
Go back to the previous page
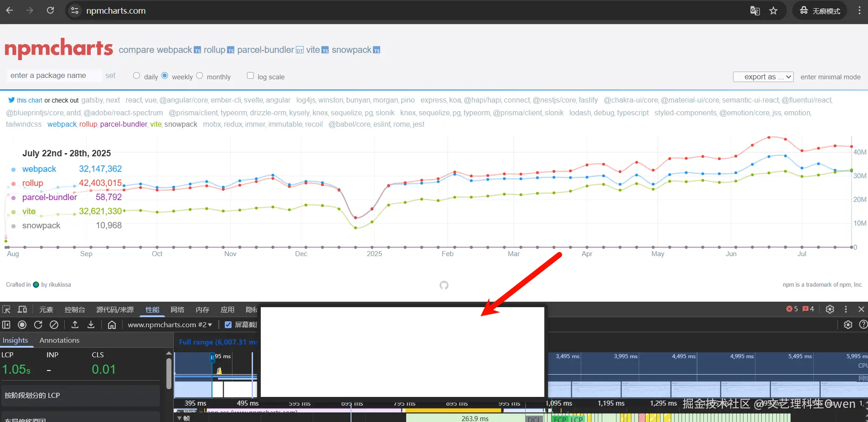(10, 10)
